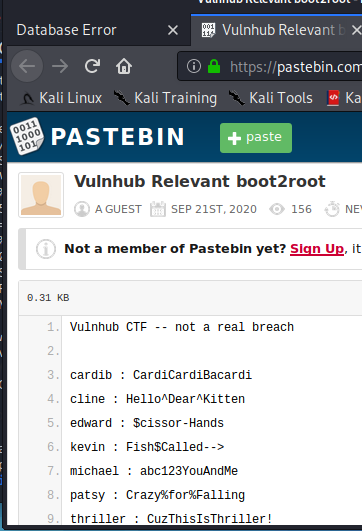The height and width of the screenshot is (531, 362).
Task: Click the guest user avatar image
Action: 41,195
